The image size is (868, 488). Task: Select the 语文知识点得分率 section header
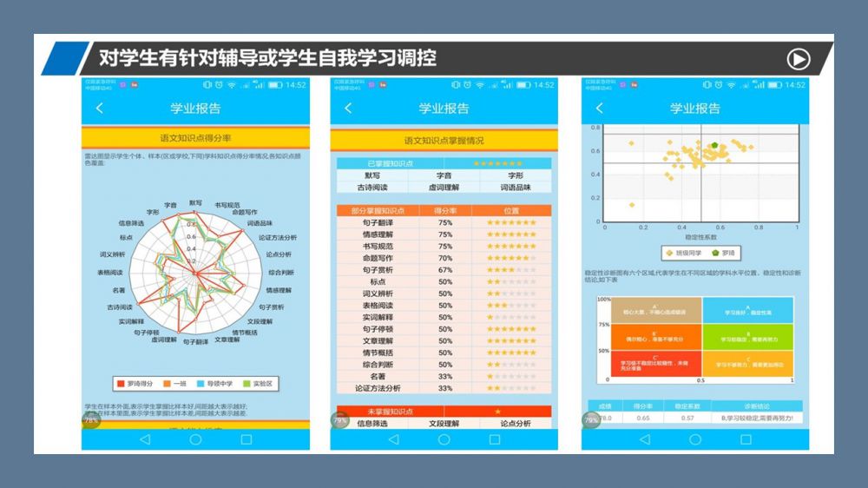tap(195, 138)
